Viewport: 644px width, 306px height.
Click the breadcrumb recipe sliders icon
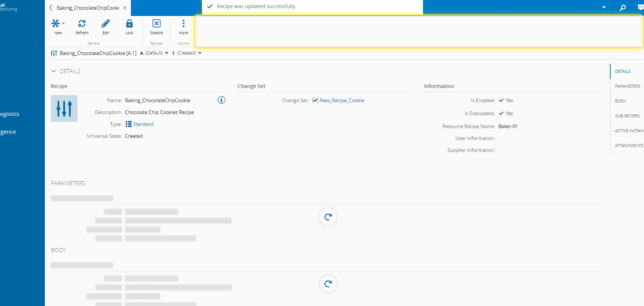point(54,53)
